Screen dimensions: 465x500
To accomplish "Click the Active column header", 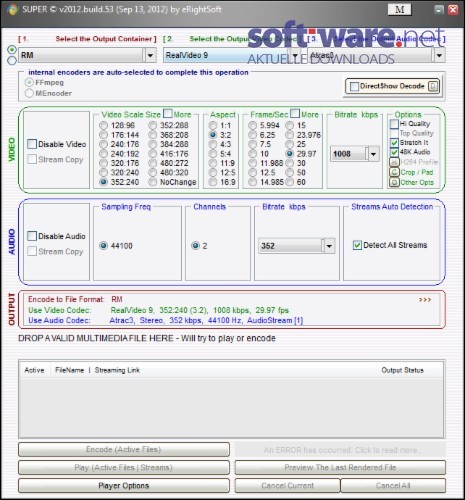I will [x=34, y=370].
